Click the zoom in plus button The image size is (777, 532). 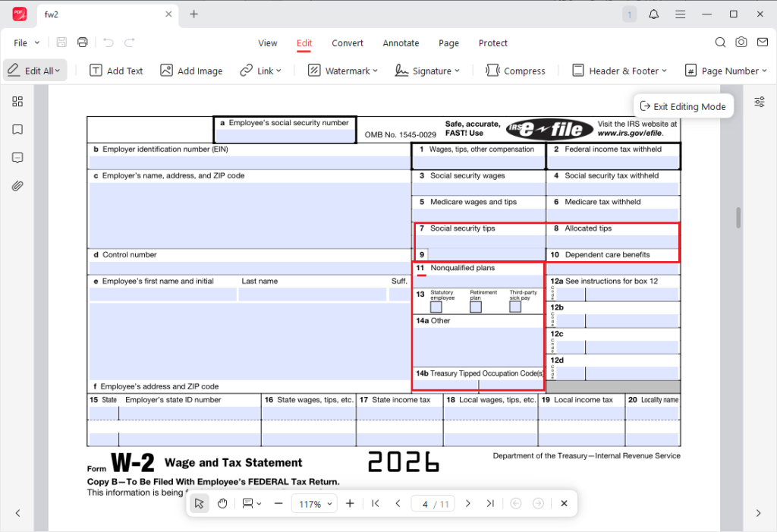350,504
